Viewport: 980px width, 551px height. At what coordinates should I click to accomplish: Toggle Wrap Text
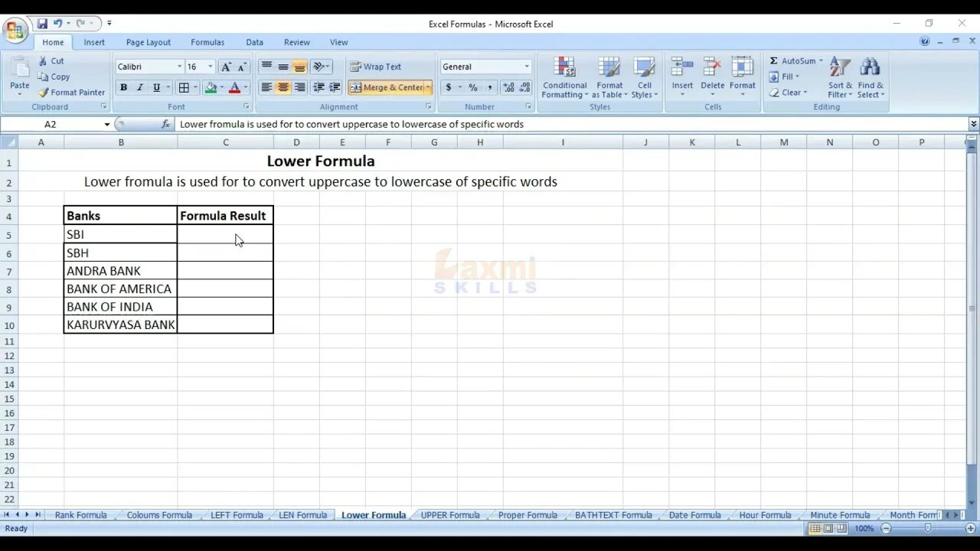click(375, 67)
